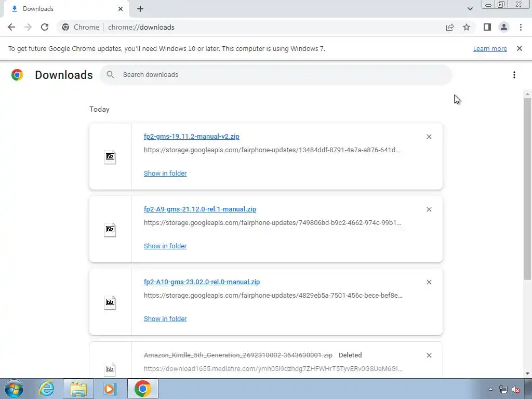Open fp2-gms-19.11.2-manual-v2.zip file link

tap(191, 137)
